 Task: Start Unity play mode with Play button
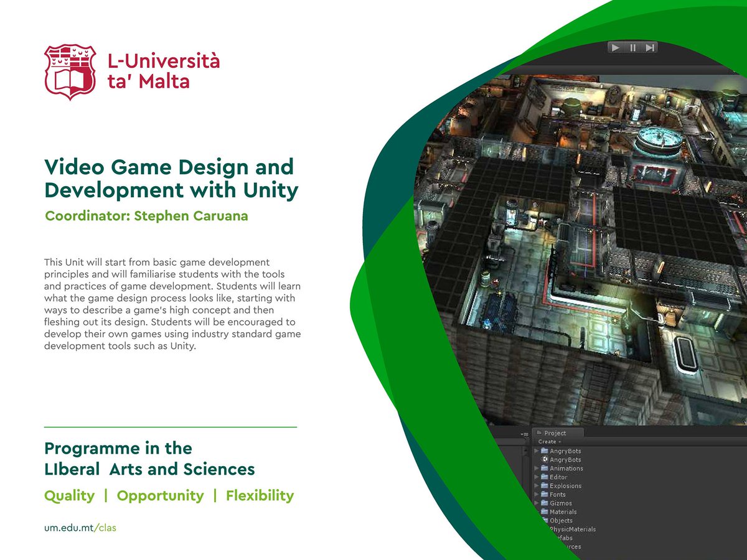tap(615, 48)
